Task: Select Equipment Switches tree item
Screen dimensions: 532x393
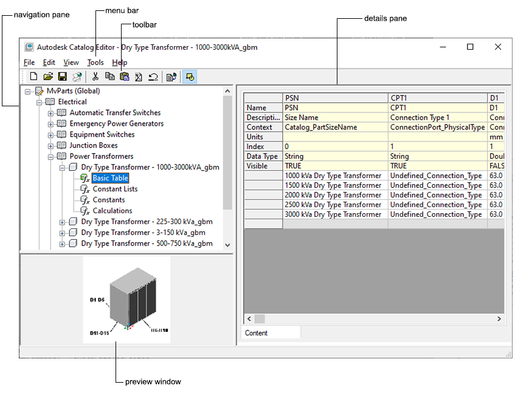Action: [x=102, y=134]
